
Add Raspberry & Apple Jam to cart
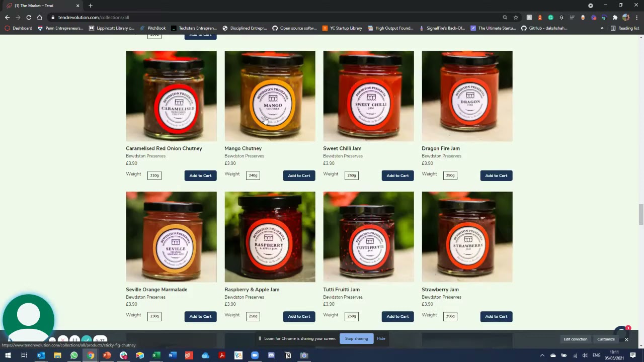tap(299, 316)
